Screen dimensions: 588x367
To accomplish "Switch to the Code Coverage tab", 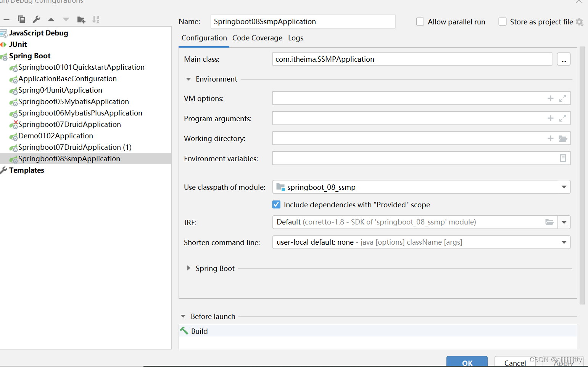I will (257, 38).
